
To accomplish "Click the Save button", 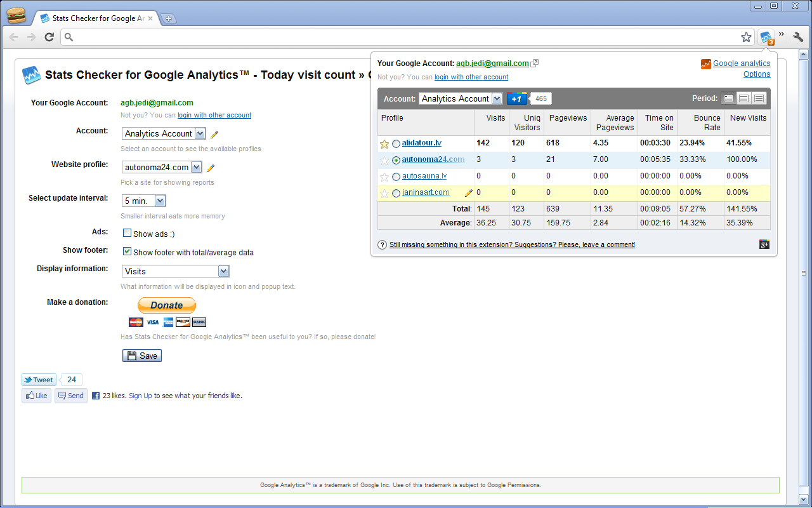I will click(142, 356).
